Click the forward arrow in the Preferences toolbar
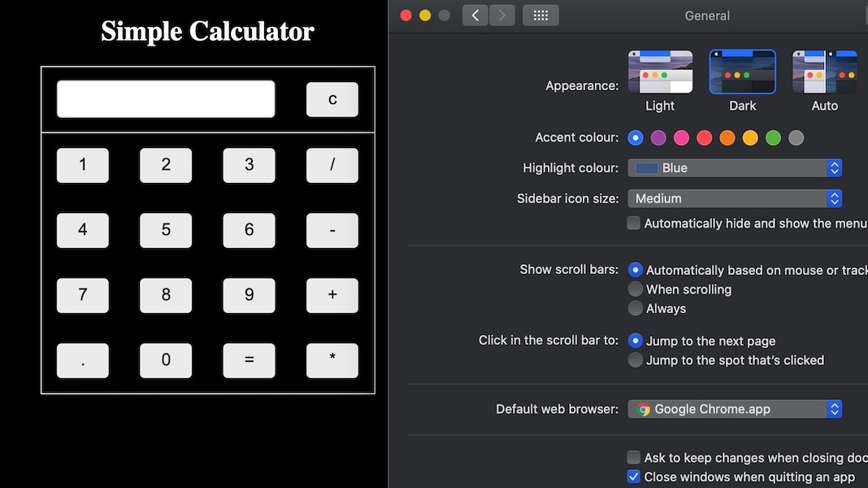Image resolution: width=868 pixels, height=488 pixels. click(502, 15)
